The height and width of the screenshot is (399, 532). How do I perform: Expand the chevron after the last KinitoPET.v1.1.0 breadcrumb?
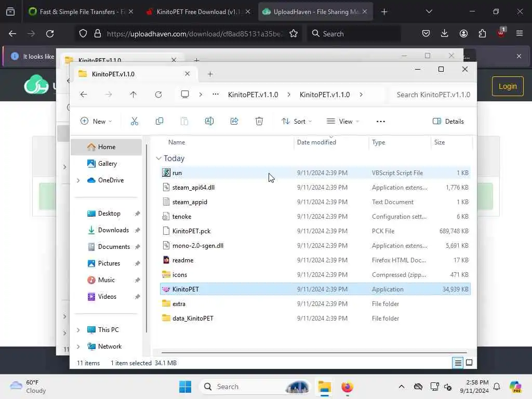click(361, 95)
